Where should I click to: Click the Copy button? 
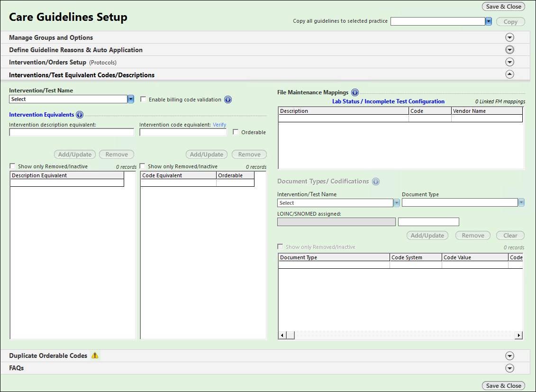tap(510, 21)
